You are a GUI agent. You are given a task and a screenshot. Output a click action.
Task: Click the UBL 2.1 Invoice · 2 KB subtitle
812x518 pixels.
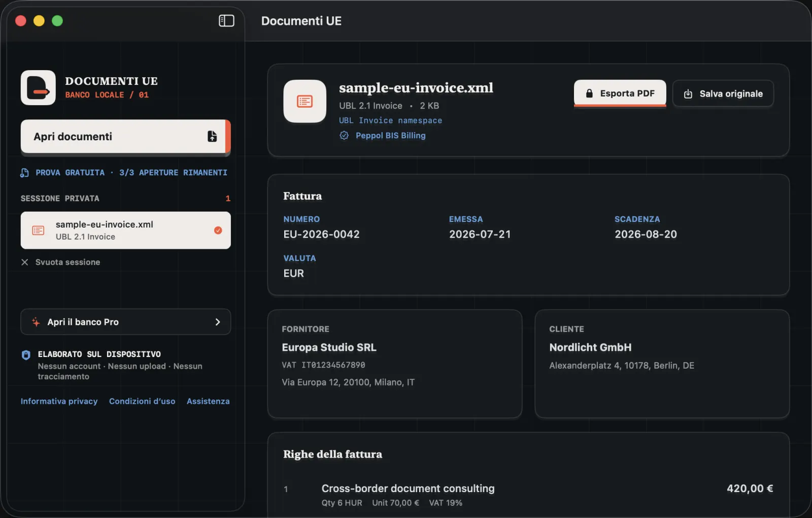[389, 106]
